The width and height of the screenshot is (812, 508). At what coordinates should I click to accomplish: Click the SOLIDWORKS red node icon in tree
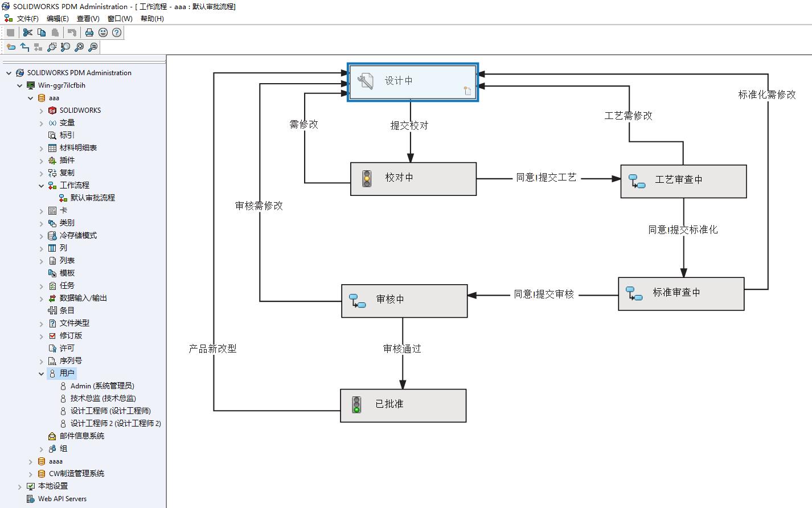tap(52, 110)
